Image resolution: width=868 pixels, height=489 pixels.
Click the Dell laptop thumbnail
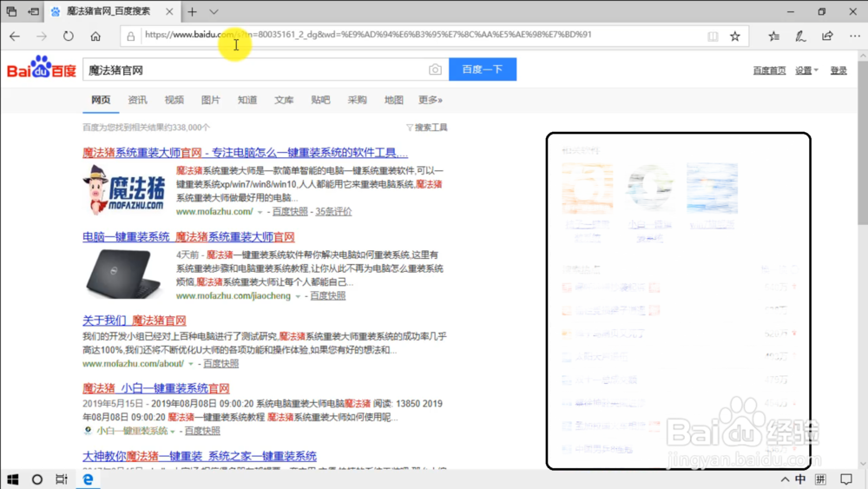click(x=124, y=274)
